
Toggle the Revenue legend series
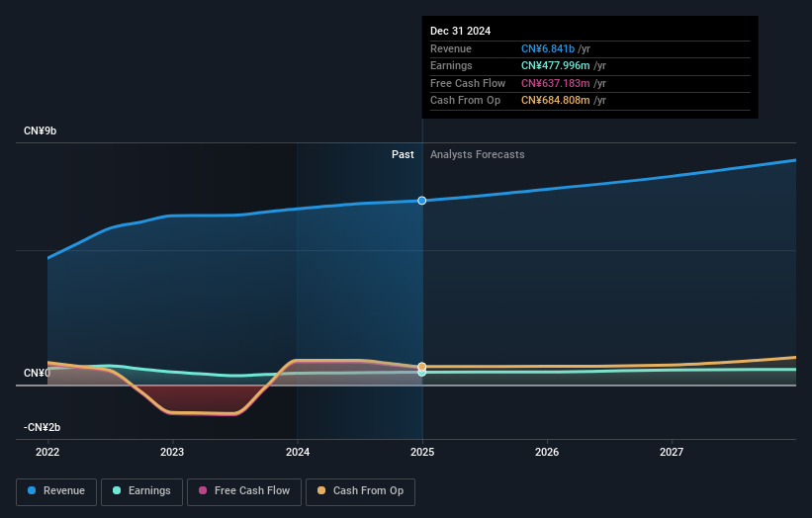56,491
